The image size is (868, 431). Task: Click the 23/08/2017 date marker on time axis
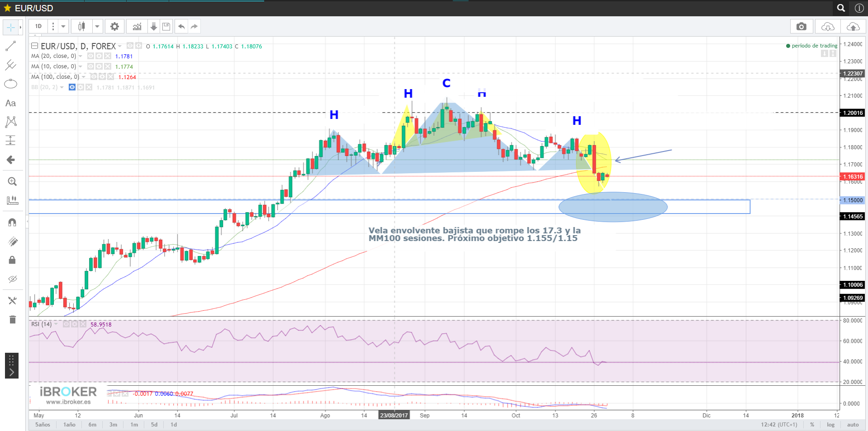click(x=394, y=415)
